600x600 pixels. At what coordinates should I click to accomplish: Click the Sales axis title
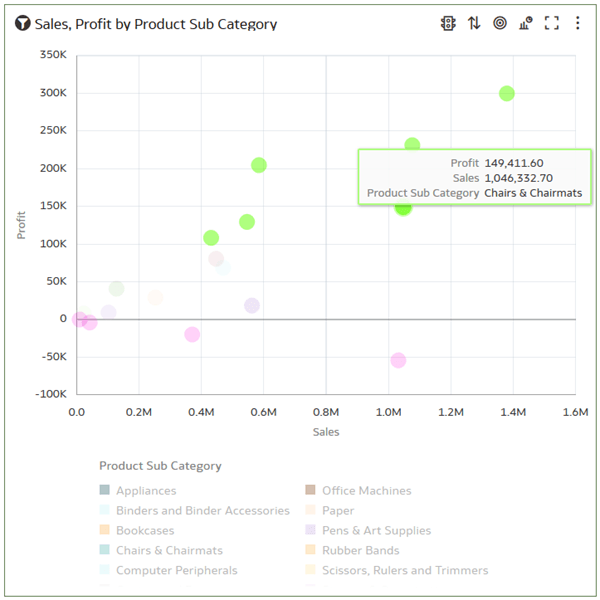coord(326,432)
